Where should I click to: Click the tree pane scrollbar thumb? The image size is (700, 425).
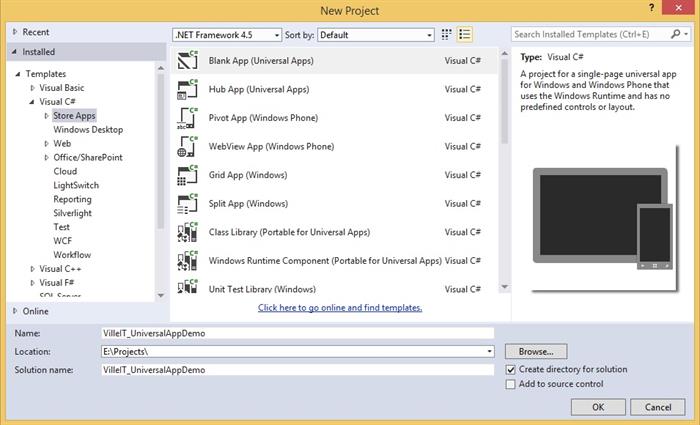161,151
